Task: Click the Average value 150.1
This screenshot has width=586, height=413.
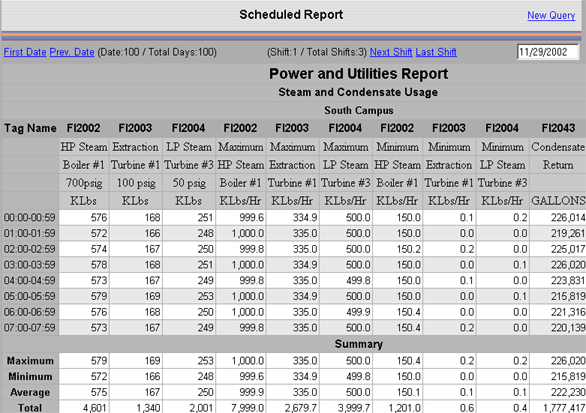Action: pos(409,392)
